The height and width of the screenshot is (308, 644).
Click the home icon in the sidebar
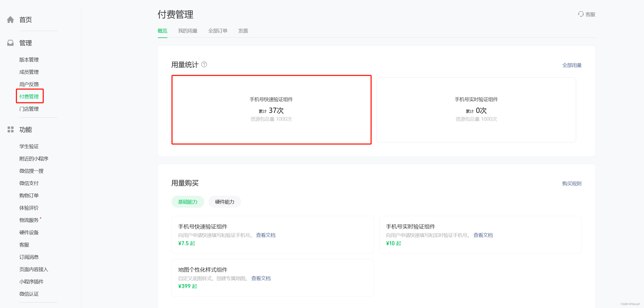coord(10,20)
